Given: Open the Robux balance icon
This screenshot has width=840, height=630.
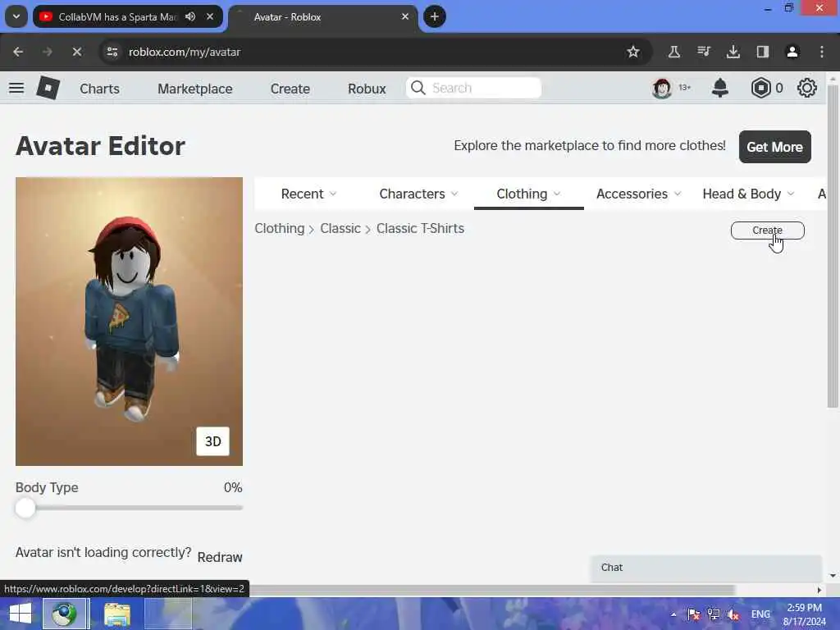Looking at the screenshot, I should tap(760, 88).
